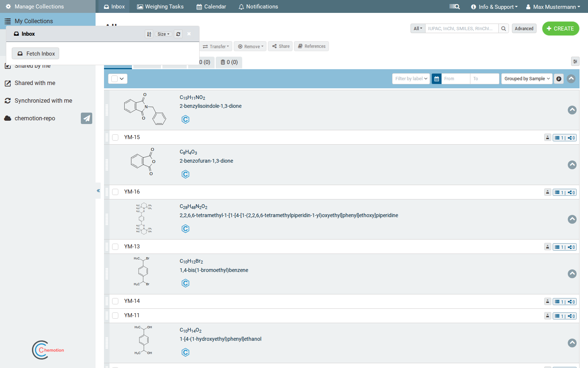The image size is (588, 368).
Task: Click the flask icon on the YM-15 row
Action: [x=548, y=137]
